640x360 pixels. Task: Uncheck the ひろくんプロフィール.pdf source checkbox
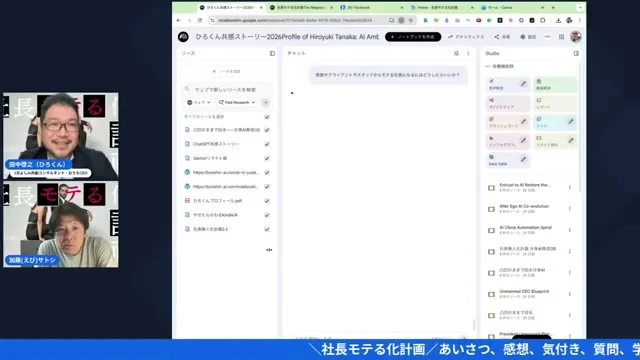(x=267, y=201)
